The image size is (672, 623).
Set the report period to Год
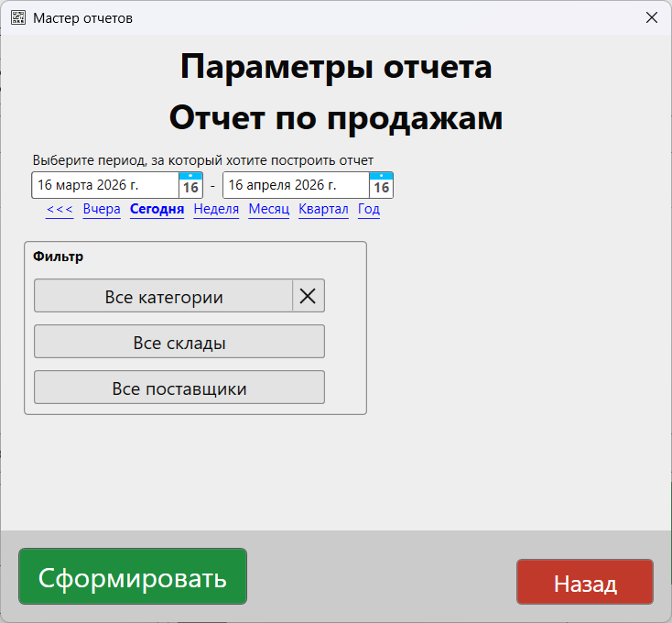(369, 210)
